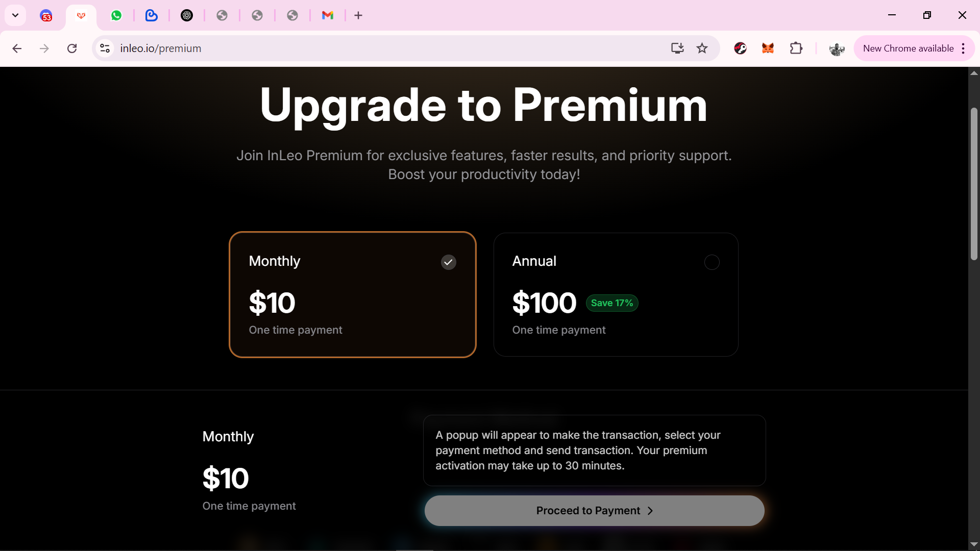Click the page vertical scrollbar thumb
The width and height of the screenshot is (980, 551).
coord(974,184)
